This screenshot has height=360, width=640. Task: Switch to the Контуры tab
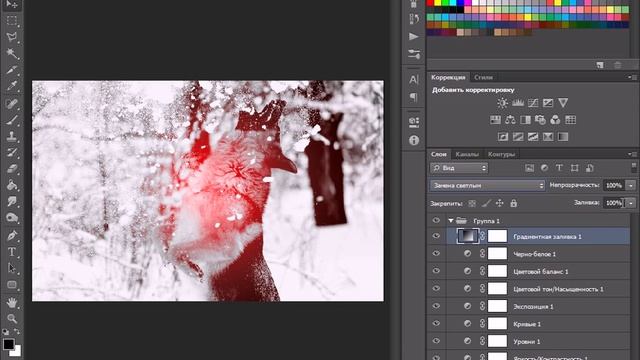(501, 154)
